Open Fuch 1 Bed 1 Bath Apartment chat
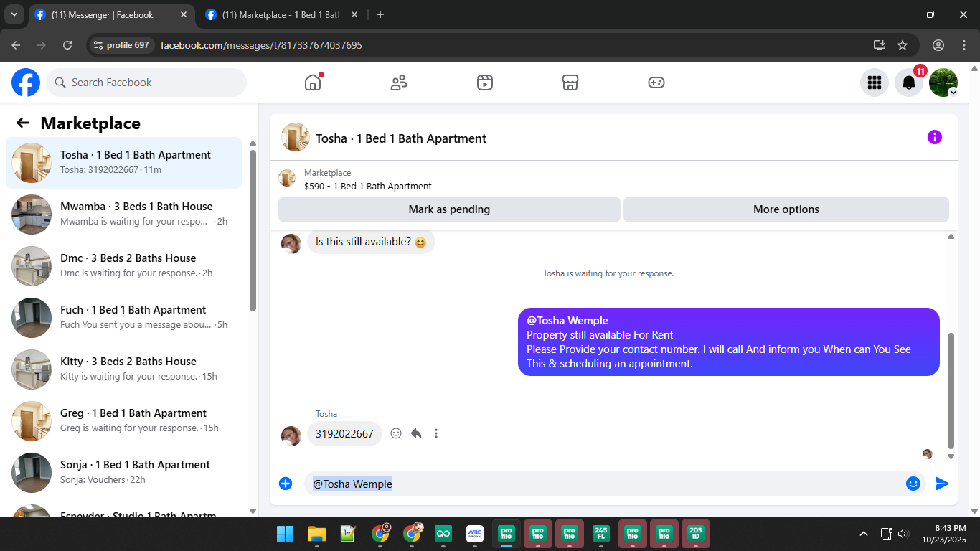 tap(124, 318)
